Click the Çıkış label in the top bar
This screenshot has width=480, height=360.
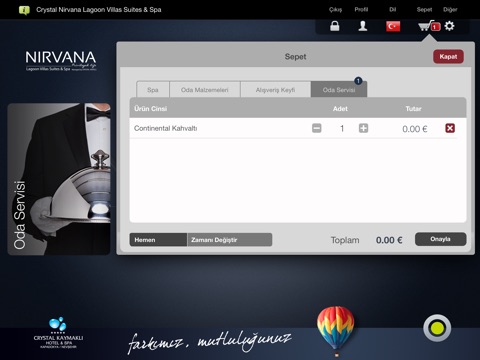(335, 10)
